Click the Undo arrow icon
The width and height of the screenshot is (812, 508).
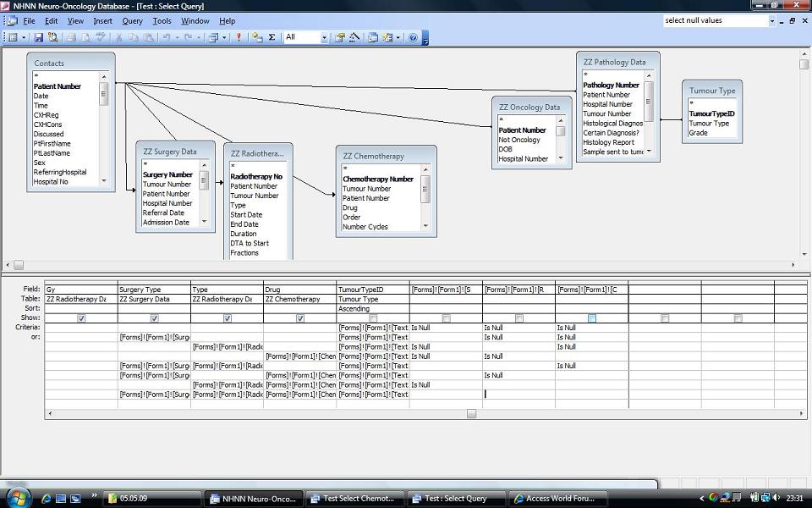click(x=167, y=37)
